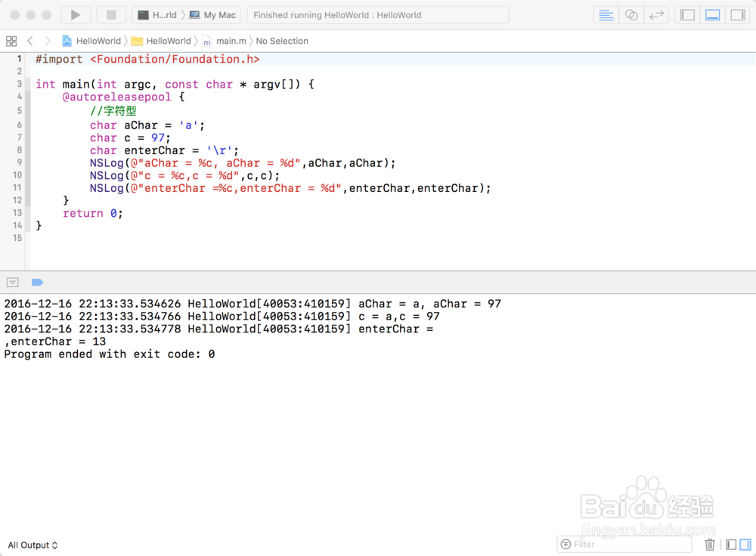Click console output line aChar = a, aChar = 97
The width and height of the screenshot is (756, 556).
click(253, 304)
